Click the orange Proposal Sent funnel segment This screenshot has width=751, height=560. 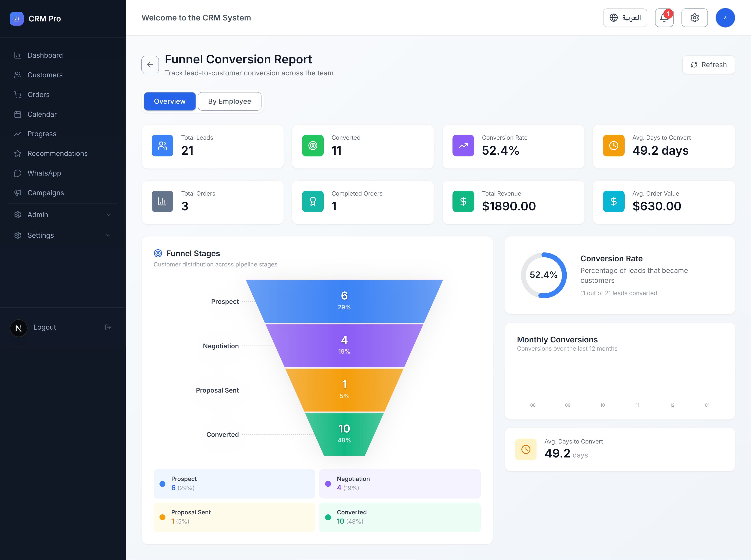(x=344, y=390)
